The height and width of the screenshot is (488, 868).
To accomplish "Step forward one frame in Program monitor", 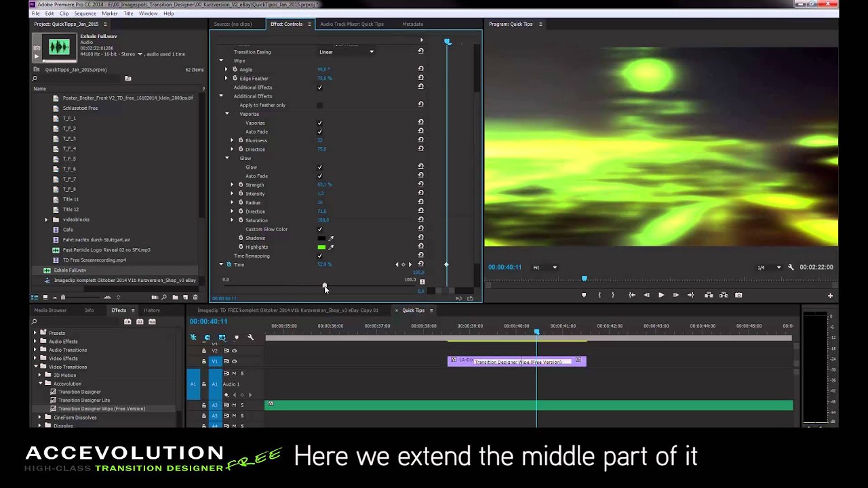I will pyautogui.click(x=676, y=295).
